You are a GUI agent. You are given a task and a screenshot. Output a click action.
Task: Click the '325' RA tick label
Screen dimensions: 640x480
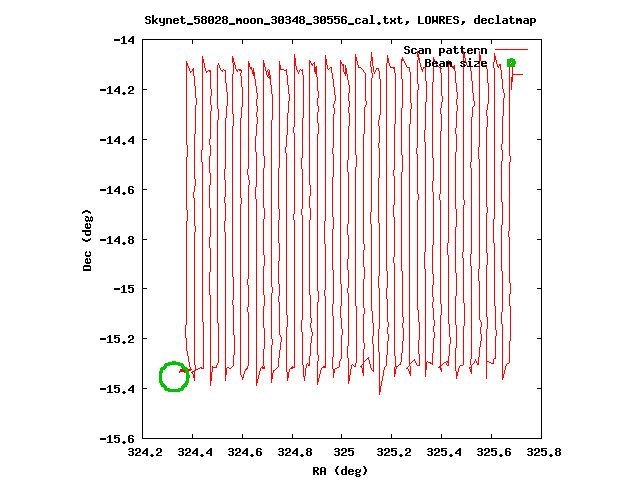click(x=344, y=452)
